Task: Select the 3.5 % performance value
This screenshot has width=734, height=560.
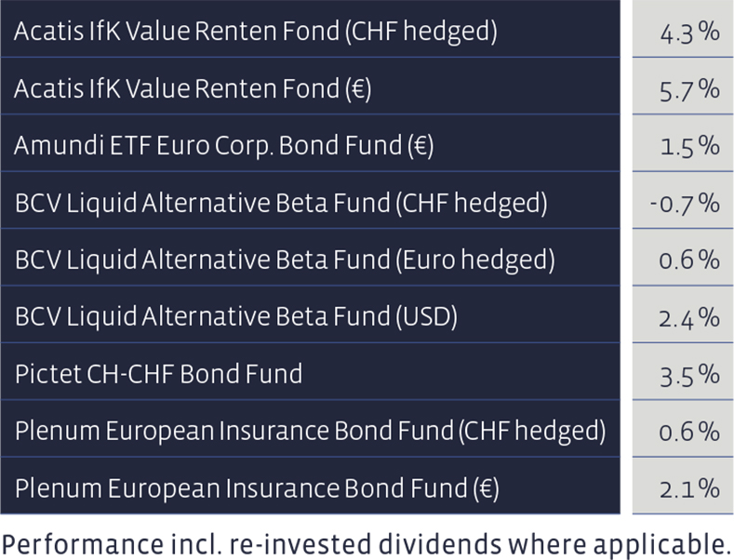Action: click(689, 376)
